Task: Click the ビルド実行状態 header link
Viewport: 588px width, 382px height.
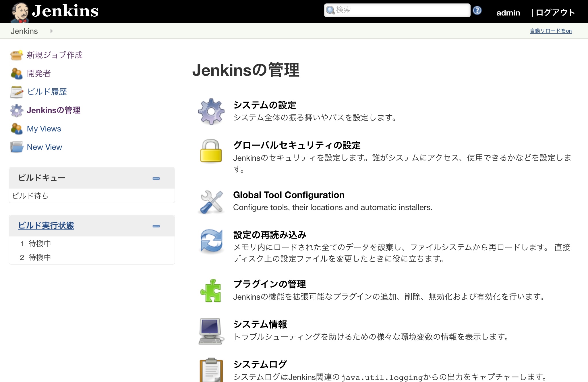Action: (x=46, y=226)
